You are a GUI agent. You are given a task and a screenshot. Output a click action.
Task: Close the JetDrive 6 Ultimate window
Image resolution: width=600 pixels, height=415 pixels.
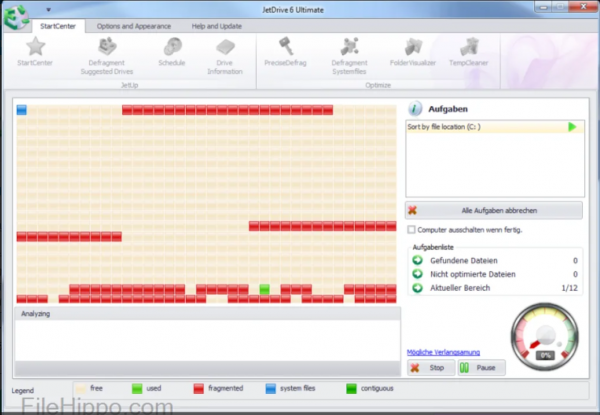(583, 7)
